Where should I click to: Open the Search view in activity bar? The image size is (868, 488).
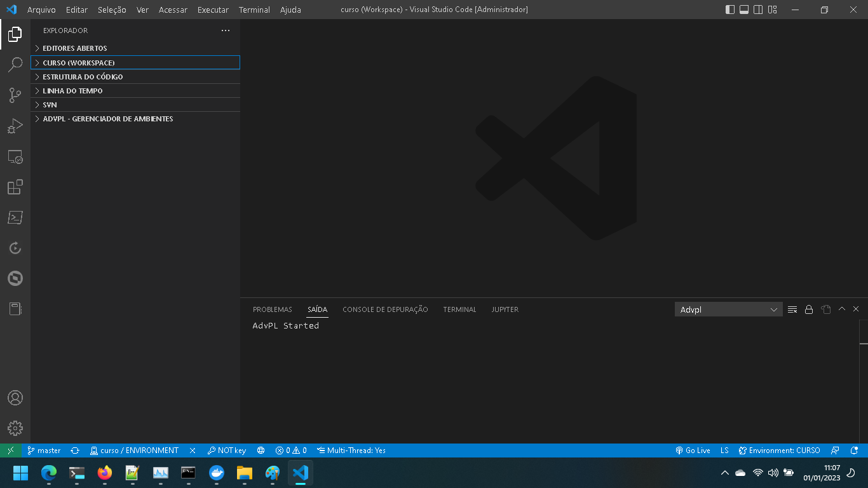15,65
